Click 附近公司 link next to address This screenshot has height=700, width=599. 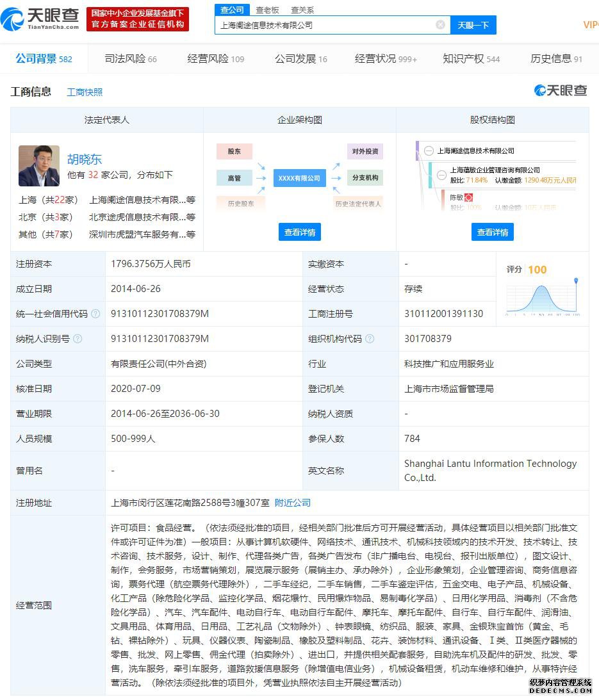(x=293, y=503)
